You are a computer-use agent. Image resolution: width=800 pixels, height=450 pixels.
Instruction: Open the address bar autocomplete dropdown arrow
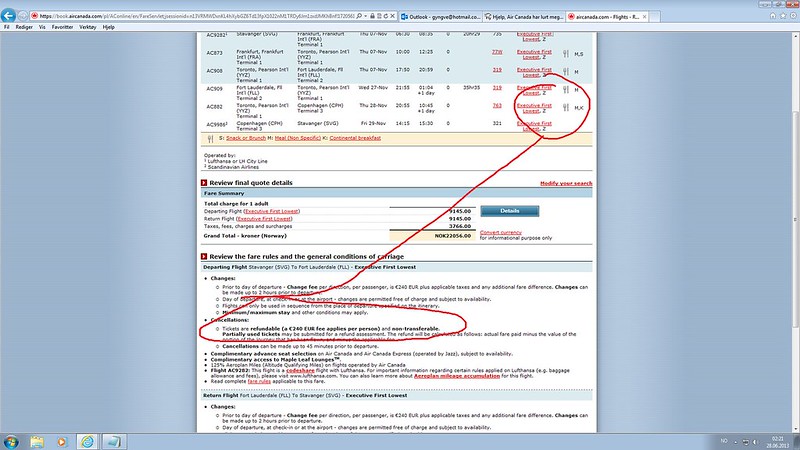point(365,16)
